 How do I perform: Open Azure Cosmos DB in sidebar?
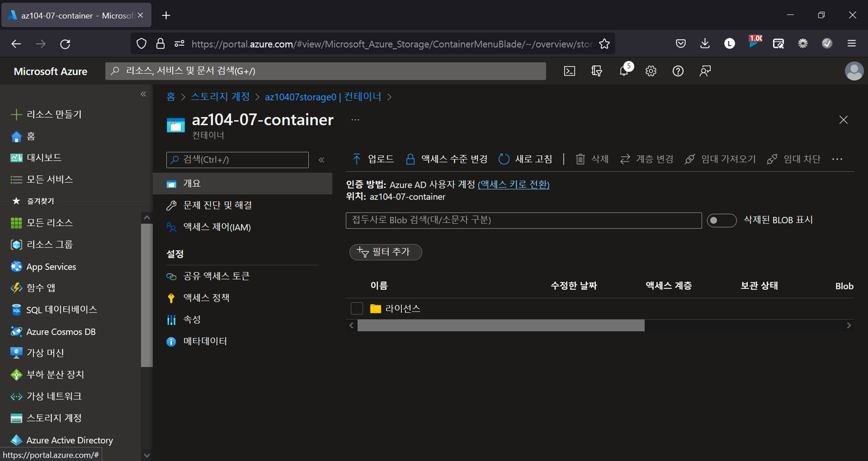pos(53,331)
